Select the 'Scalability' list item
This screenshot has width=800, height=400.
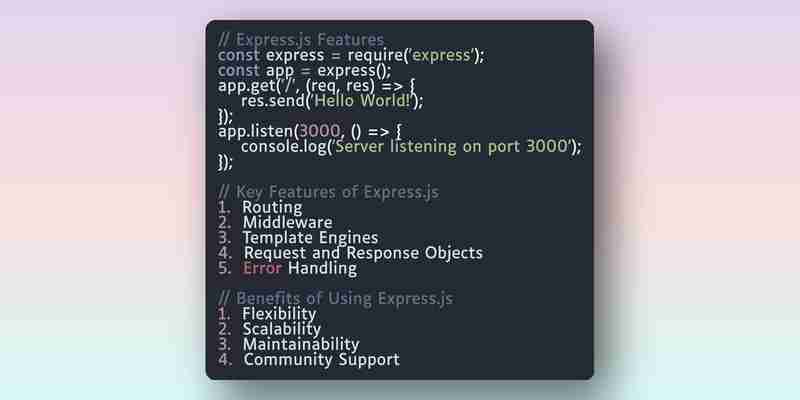point(282,329)
